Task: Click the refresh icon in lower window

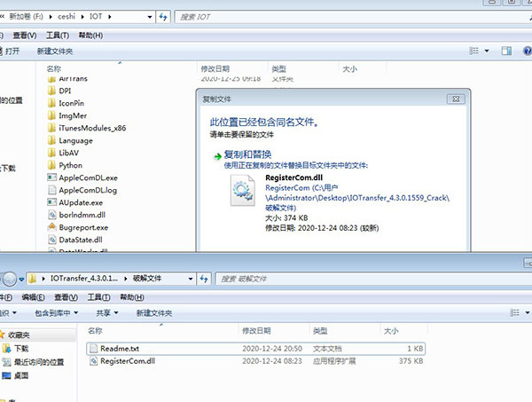Action: coord(204,279)
